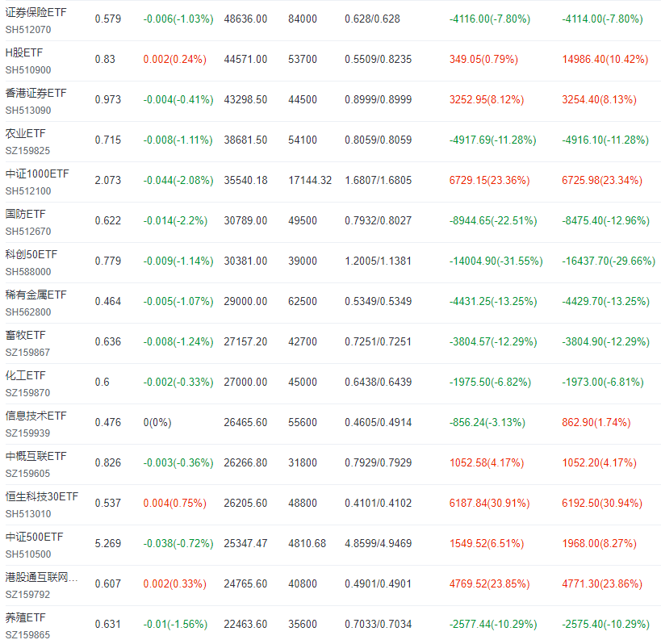
Task: Click stock code SH510500
Action: click(28, 554)
